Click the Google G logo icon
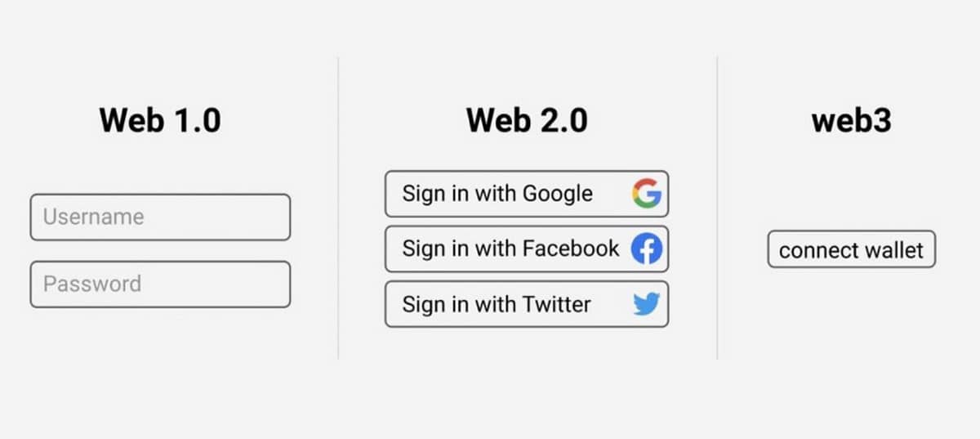 click(646, 194)
